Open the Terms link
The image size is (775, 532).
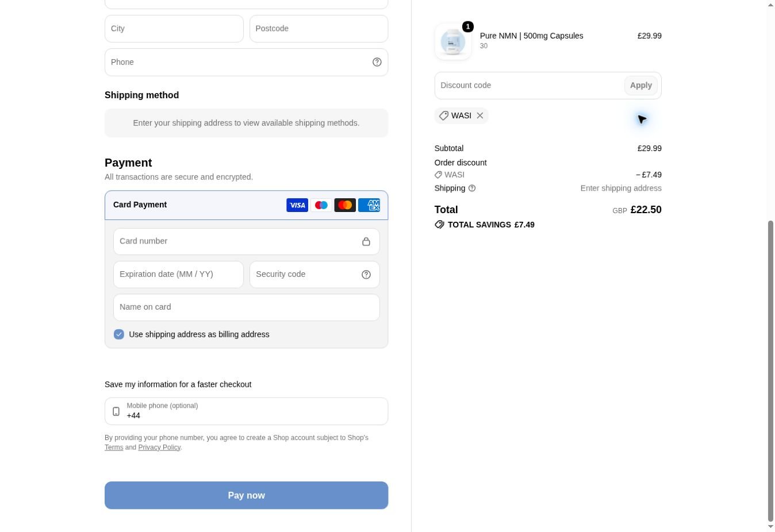point(114,448)
